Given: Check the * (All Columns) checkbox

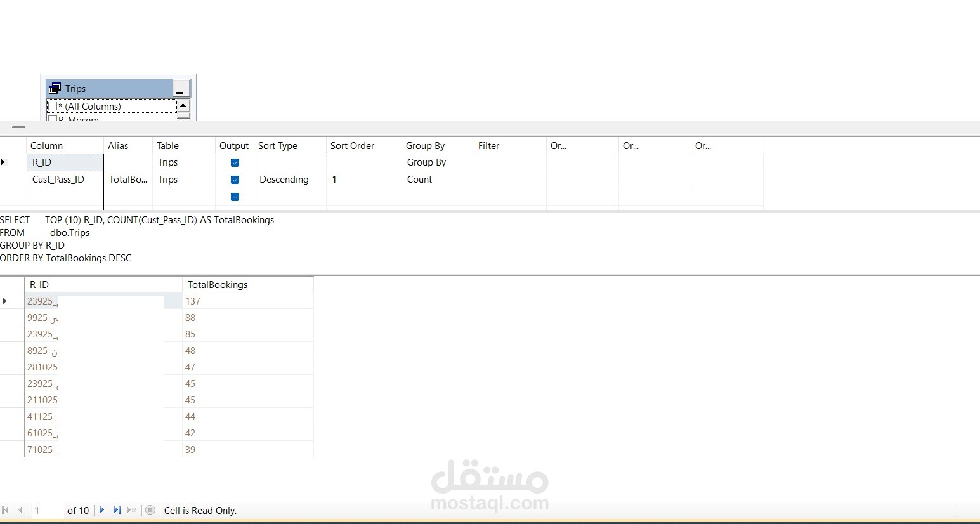Looking at the screenshot, I should [53, 106].
